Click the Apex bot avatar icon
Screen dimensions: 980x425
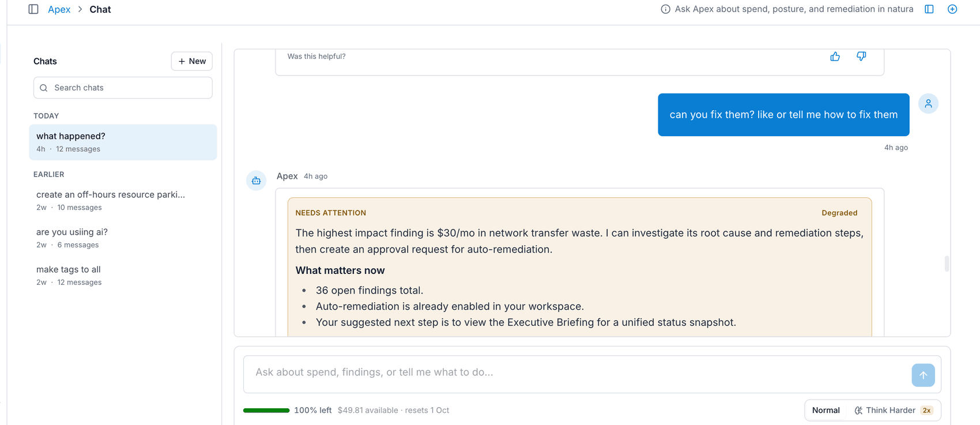coord(257,180)
